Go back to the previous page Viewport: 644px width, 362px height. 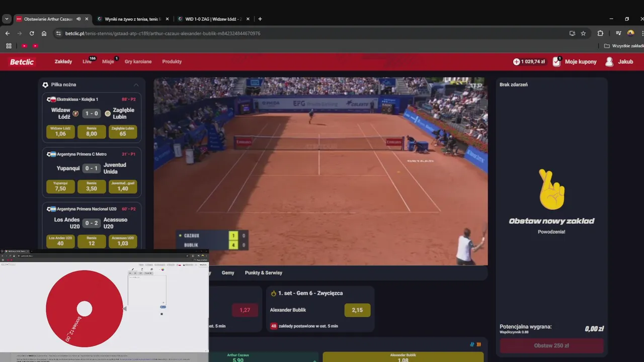coord(8,33)
